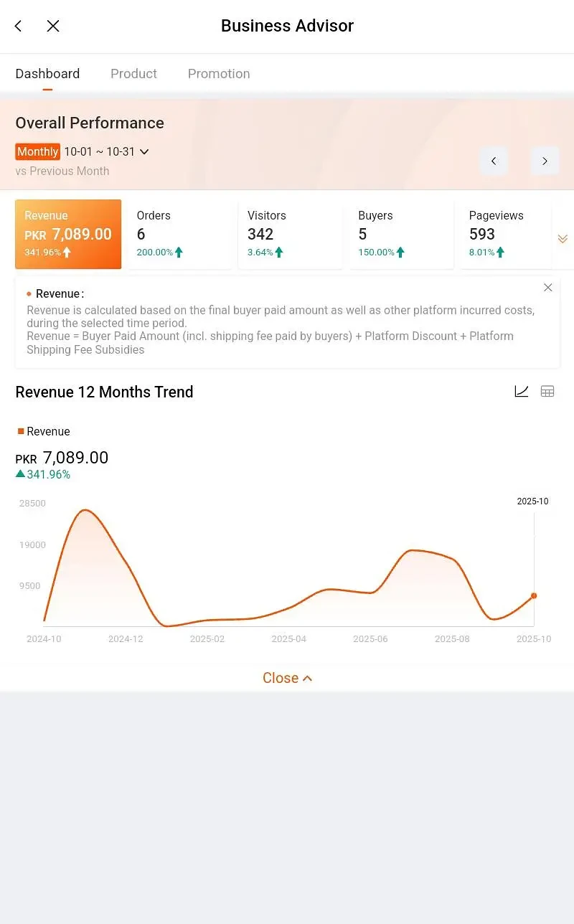Collapse the trend section via Close
This screenshot has width=574, height=924.
287,678
